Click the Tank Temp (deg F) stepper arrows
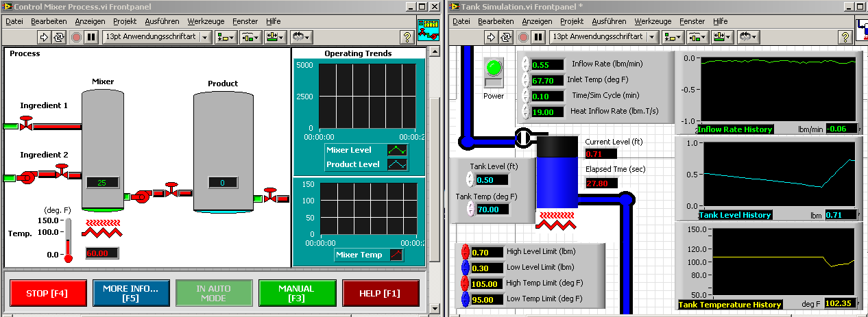 [x=470, y=209]
